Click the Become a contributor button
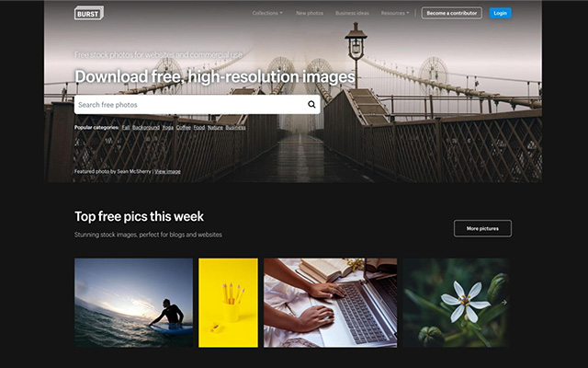This screenshot has height=368, width=588. [x=451, y=13]
